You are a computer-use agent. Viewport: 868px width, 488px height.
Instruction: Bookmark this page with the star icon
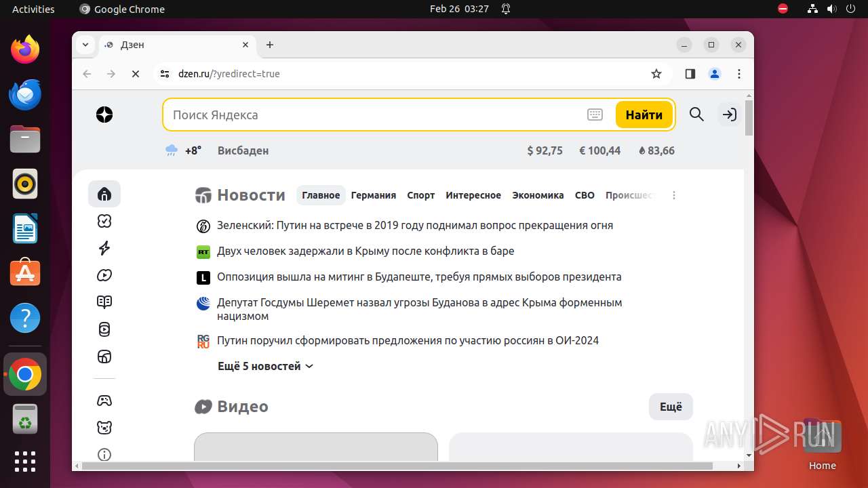(x=656, y=74)
